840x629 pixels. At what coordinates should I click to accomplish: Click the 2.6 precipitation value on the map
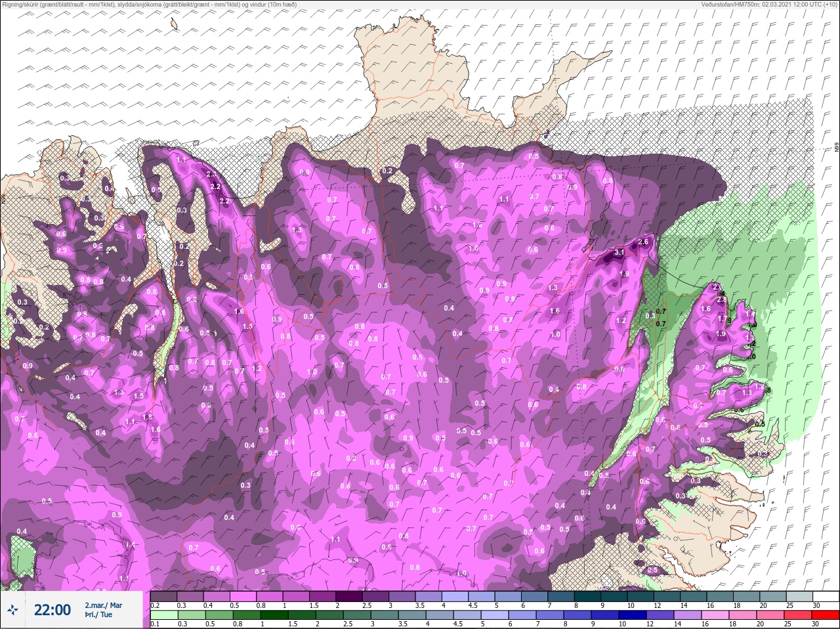point(643,242)
